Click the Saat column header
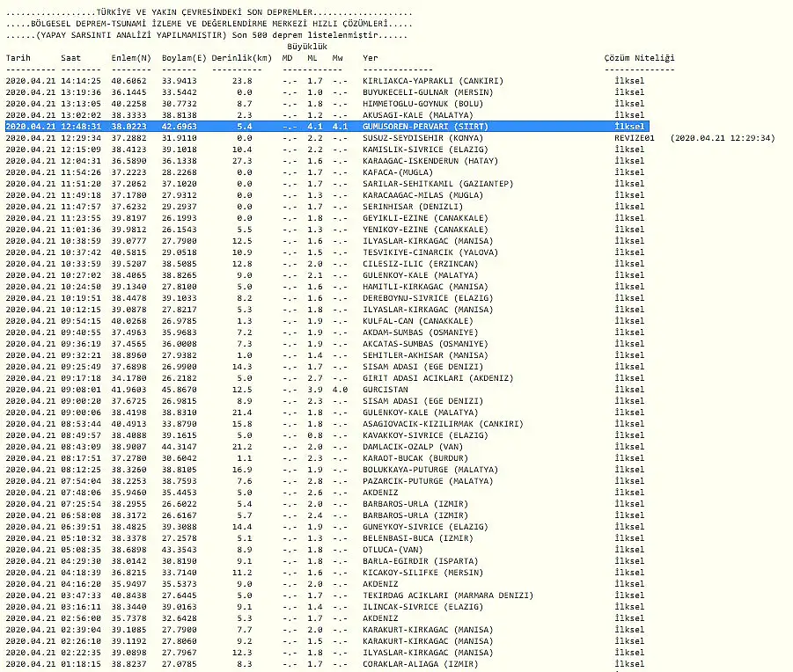Viewport: 793px width, 672px height. click(71, 58)
